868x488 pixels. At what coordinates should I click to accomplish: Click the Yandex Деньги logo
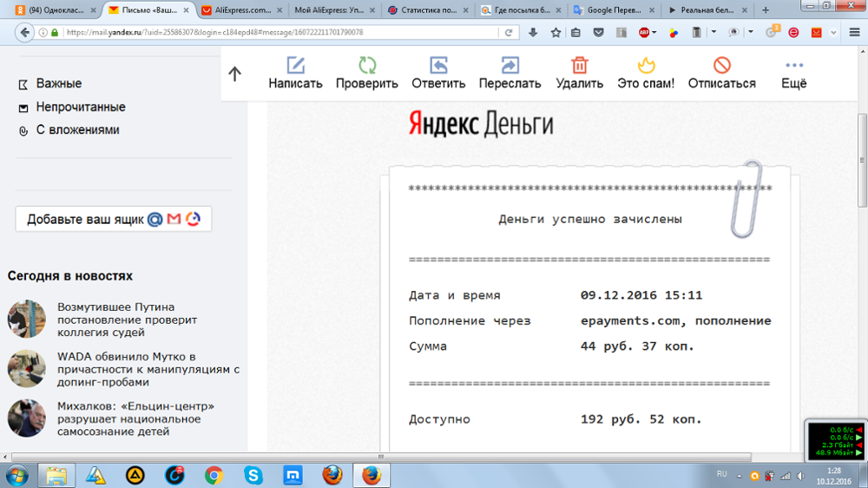point(481,123)
